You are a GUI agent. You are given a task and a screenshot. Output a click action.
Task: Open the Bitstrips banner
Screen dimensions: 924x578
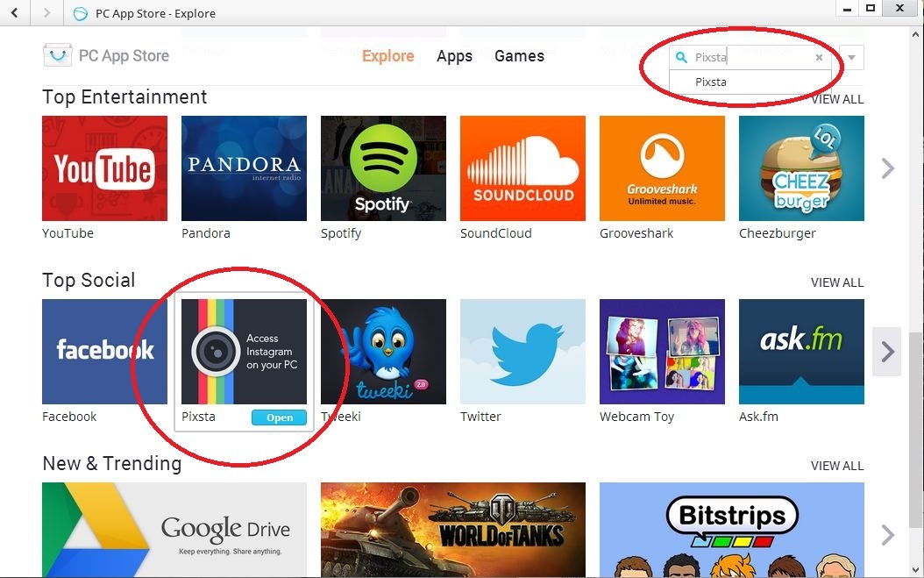click(732, 530)
